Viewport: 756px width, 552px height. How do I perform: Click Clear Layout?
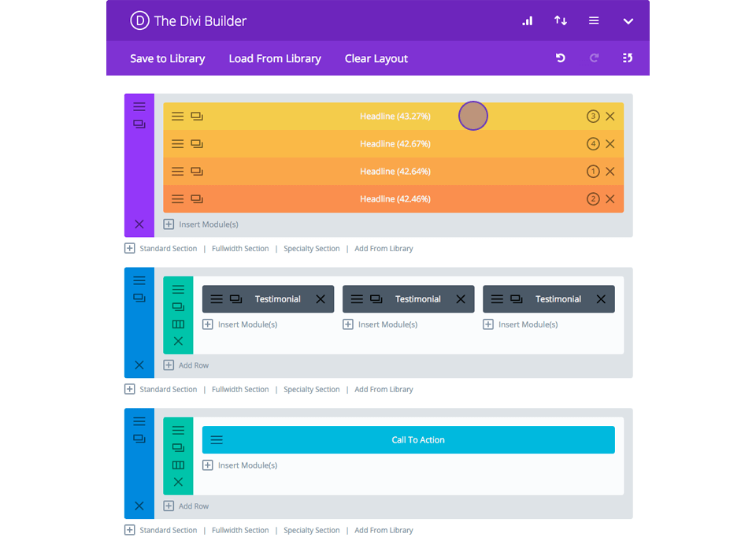(x=376, y=57)
